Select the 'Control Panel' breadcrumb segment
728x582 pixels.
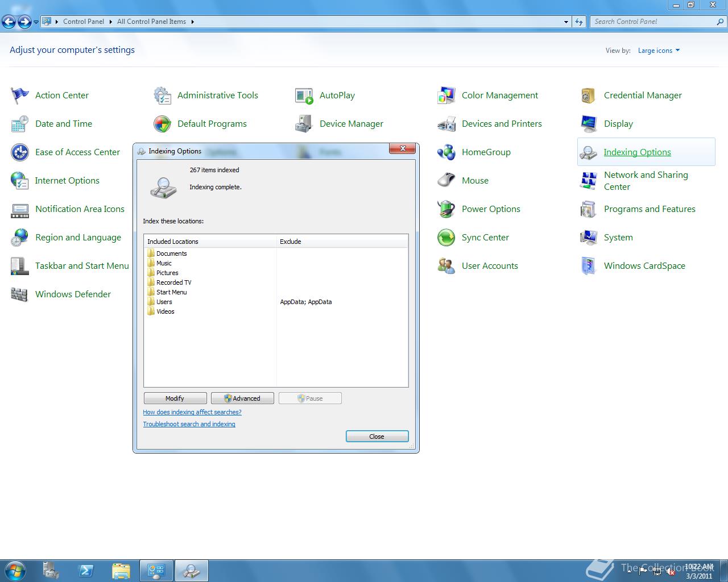pyautogui.click(x=84, y=22)
